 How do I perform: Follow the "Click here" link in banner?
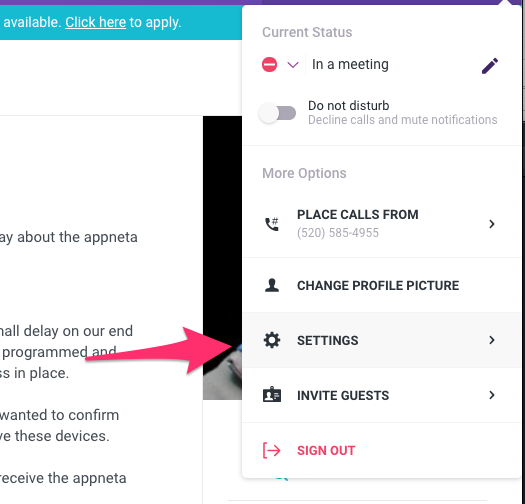click(95, 22)
